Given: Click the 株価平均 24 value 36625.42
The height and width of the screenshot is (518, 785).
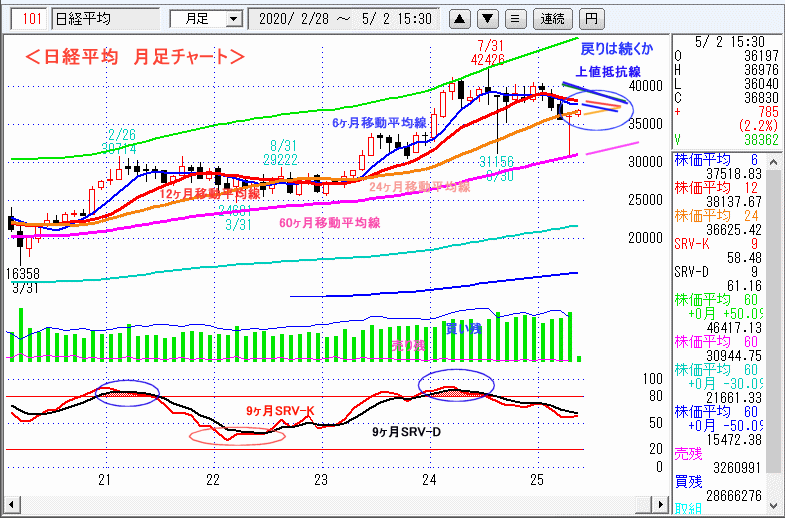Looking at the screenshot, I should 734,230.
